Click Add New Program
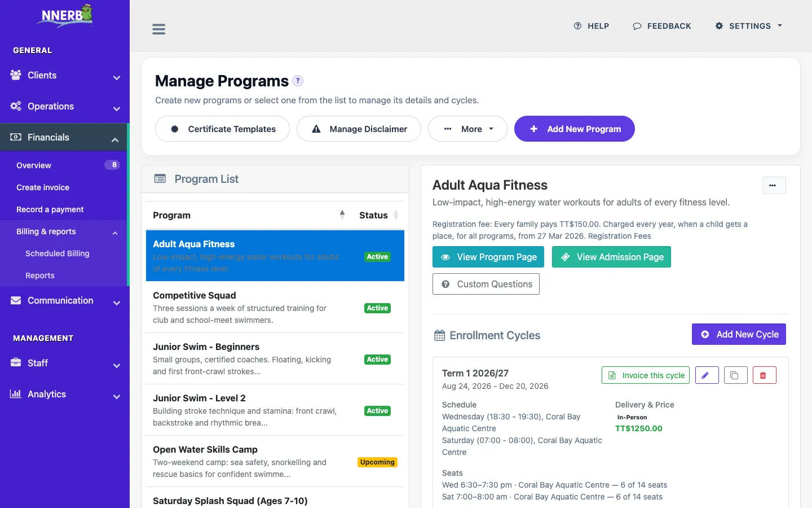This screenshot has height=508, width=812. click(x=575, y=129)
